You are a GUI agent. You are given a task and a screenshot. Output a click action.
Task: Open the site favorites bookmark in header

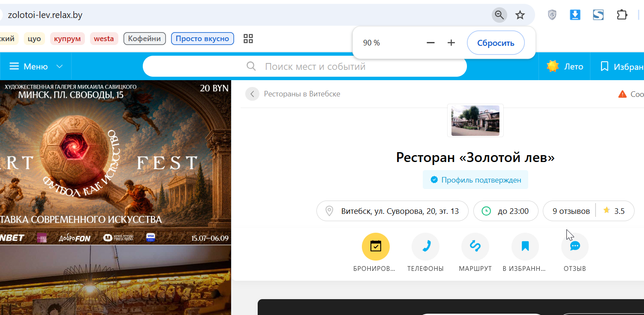[605, 66]
